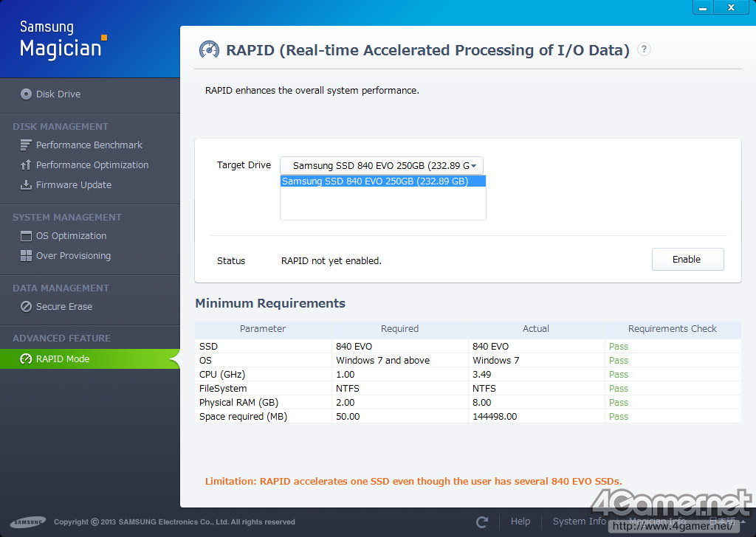
Task: Click the Pass result in SSD row
Action: click(x=619, y=346)
